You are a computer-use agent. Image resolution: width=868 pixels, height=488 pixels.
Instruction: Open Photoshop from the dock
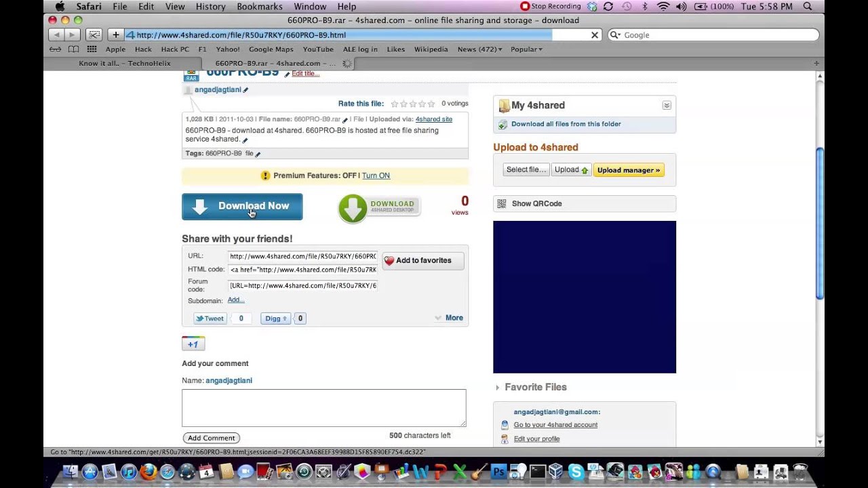click(498, 472)
